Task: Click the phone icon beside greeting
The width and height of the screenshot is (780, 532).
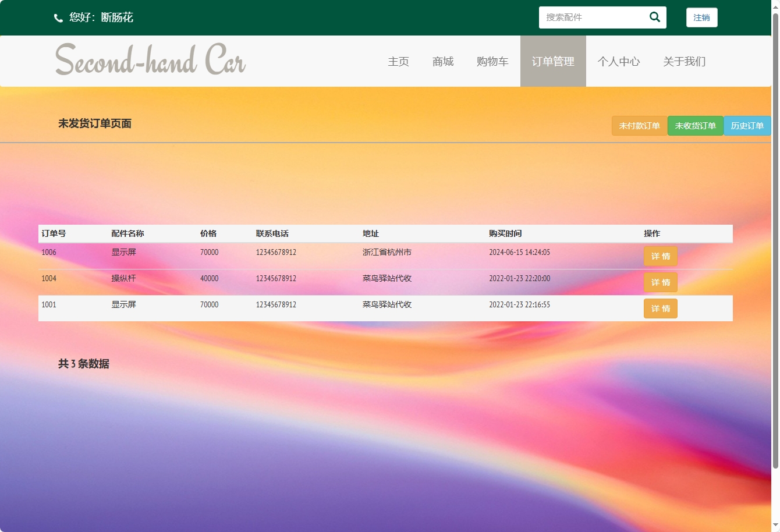Action: pos(58,18)
